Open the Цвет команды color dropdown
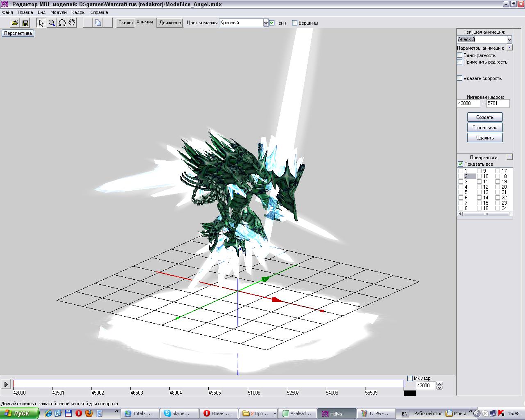 (265, 23)
